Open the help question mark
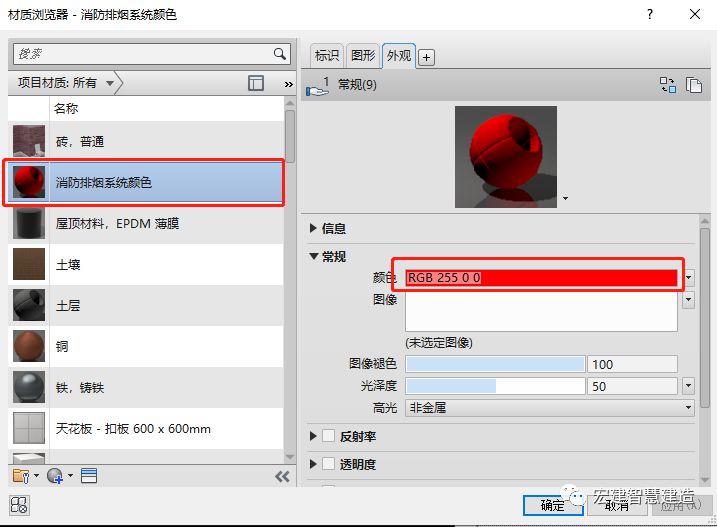717x527 pixels. pos(650,15)
